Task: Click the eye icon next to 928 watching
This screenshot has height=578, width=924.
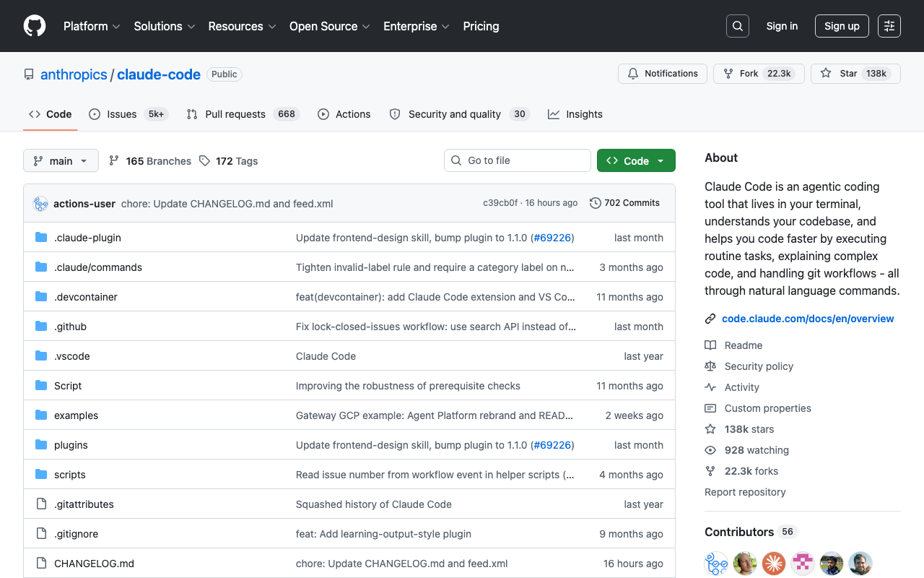Action: pos(710,450)
